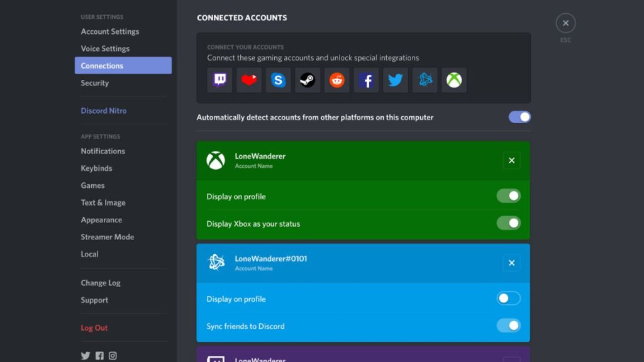Open the Discord Nitro page
Screen dimensions: 644x362
pos(103,110)
